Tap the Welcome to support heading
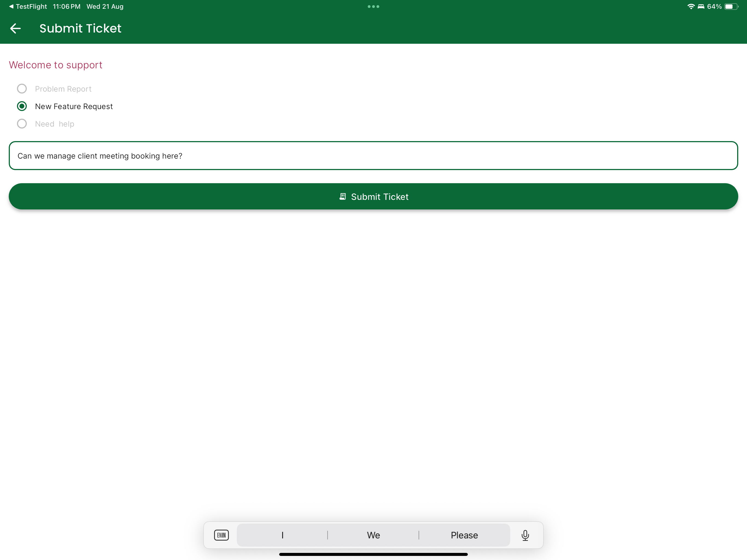 (x=56, y=65)
